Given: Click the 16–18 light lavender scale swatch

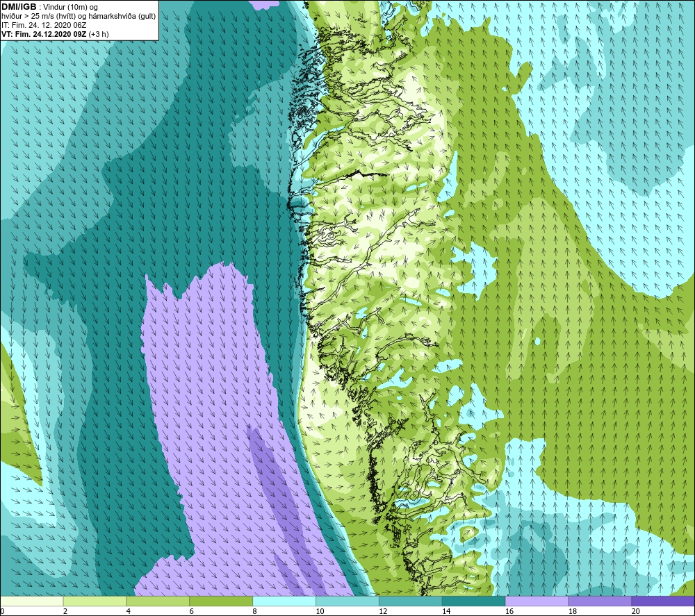Looking at the screenshot, I should coord(537,601).
